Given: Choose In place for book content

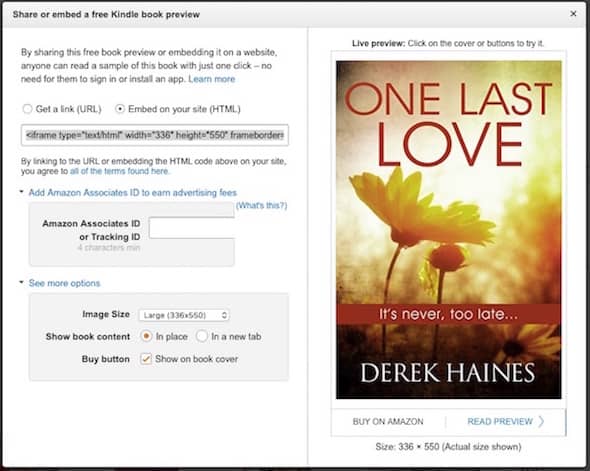Looking at the screenshot, I should (x=146, y=336).
